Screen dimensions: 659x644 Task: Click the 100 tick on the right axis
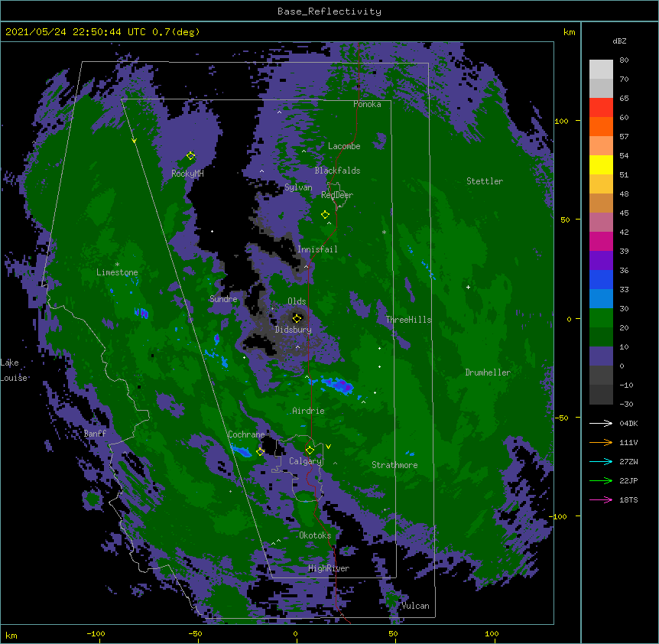click(561, 121)
